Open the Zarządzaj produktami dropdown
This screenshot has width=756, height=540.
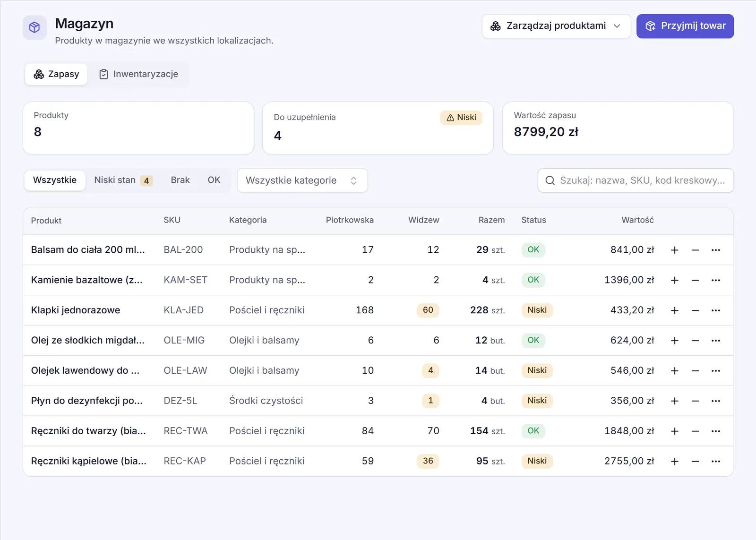click(556, 26)
